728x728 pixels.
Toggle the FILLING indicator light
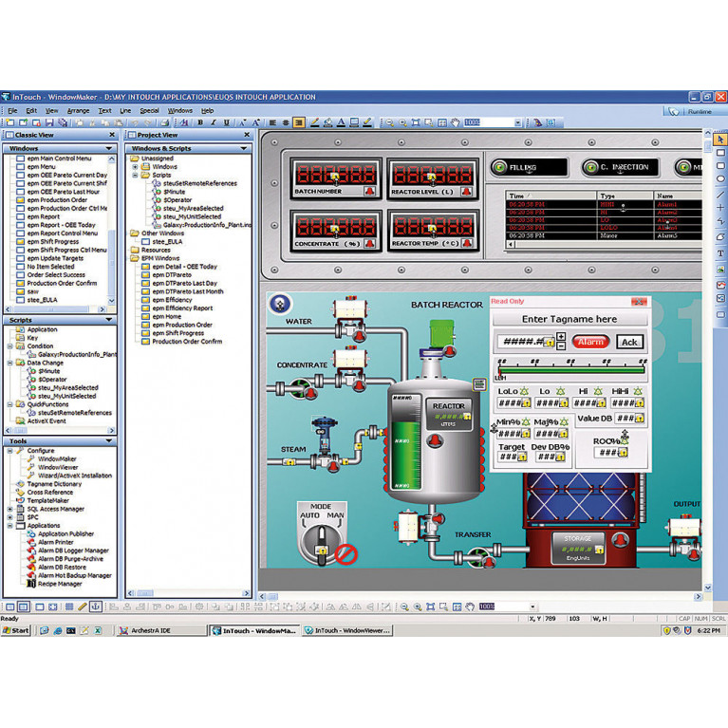tap(499, 168)
